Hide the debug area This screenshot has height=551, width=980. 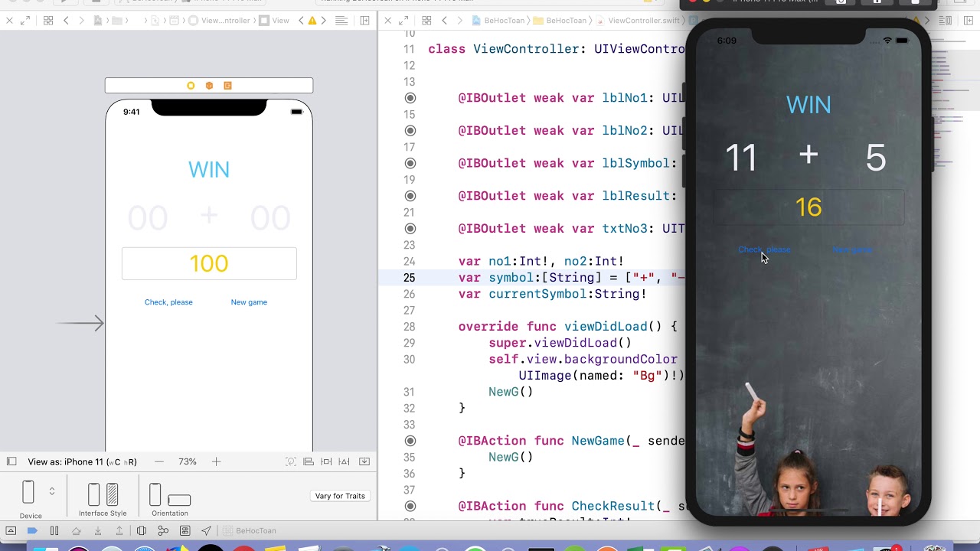(x=11, y=530)
